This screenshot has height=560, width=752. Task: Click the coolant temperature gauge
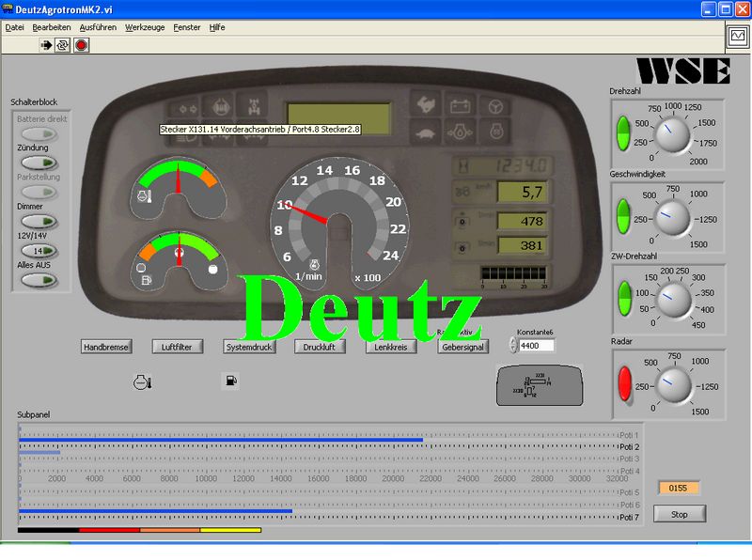click(x=178, y=189)
